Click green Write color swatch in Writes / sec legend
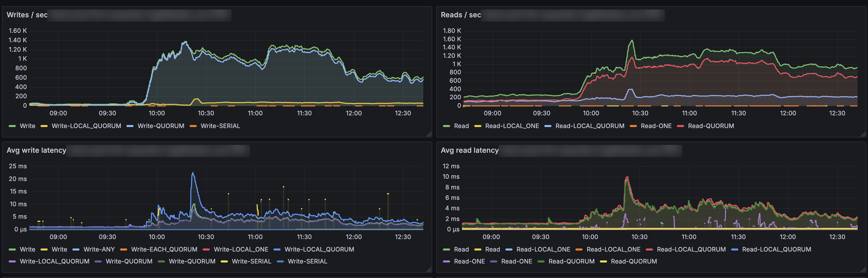The image size is (868, 278). (12, 126)
